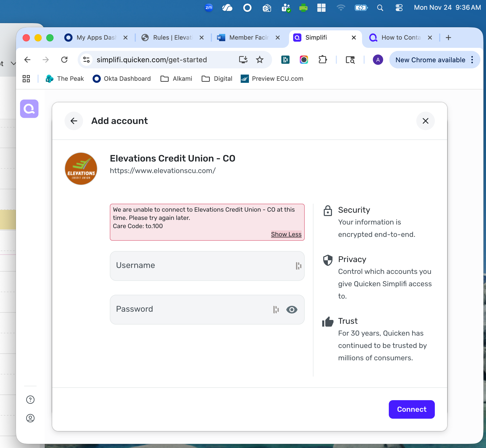The width and height of the screenshot is (486, 448).
Task: Open macOS Control Center
Action: pyautogui.click(x=399, y=8)
